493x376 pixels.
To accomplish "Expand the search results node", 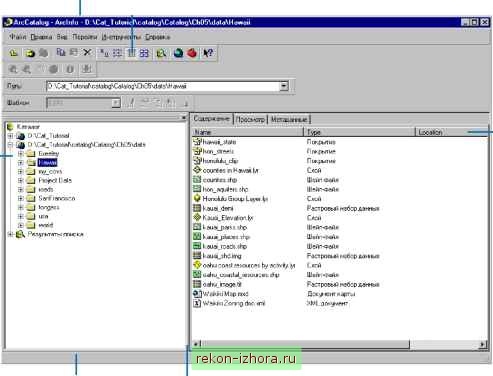I will click(x=10, y=234).
